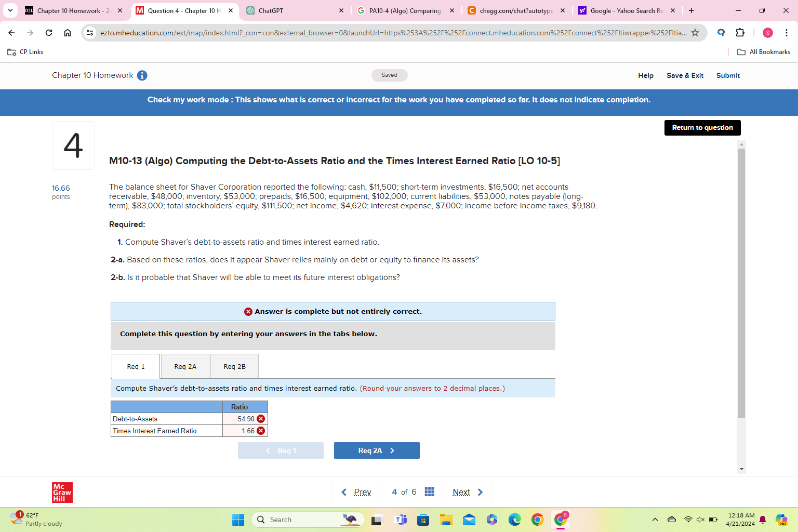Click the Submit button
The width and height of the screenshot is (798, 532).
[x=728, y=75]
